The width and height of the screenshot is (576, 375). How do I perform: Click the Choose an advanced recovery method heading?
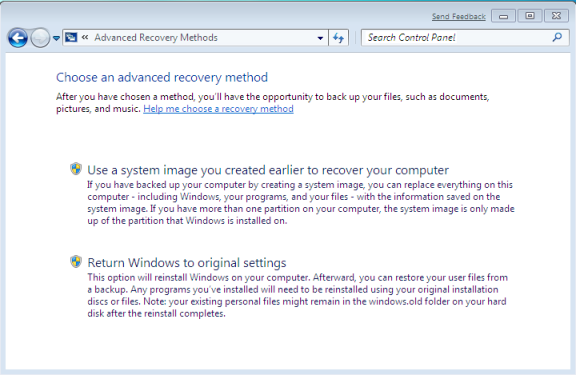[x=162, y=77]
